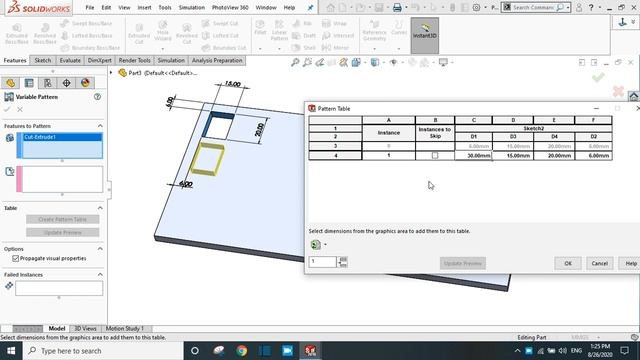The height and width of the screenshot is (360, 640).
Task: Click the instances number field in Pattern Table
Action: pos(322,261)
